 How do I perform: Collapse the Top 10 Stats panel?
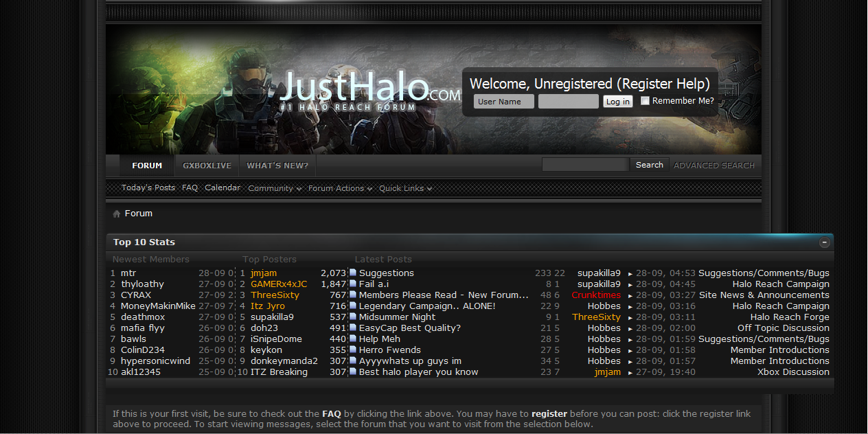(825, 242)
